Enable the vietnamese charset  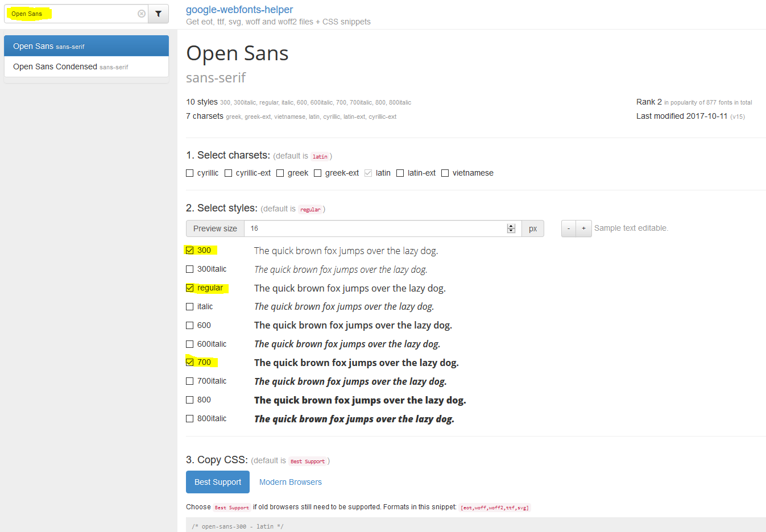tap(445, 173)
